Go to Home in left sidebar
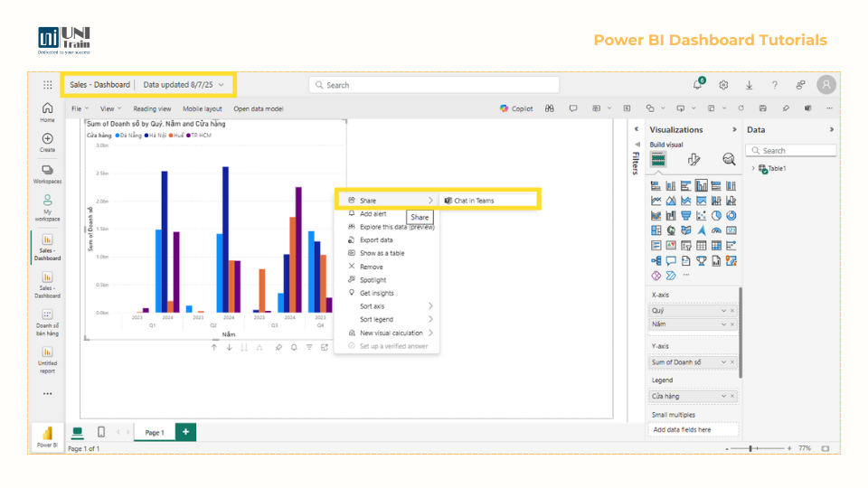 click(x=48, y=112)
